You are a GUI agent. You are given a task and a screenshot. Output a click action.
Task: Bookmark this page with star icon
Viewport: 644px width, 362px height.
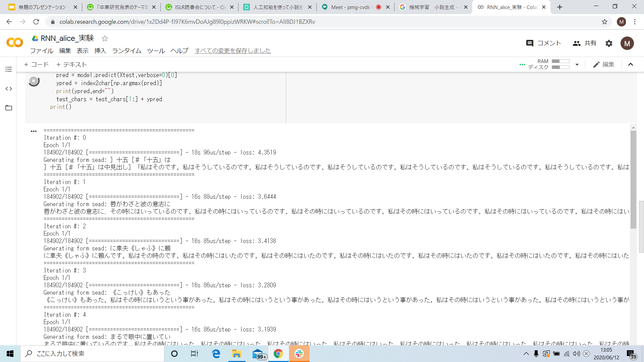point(604,22)
